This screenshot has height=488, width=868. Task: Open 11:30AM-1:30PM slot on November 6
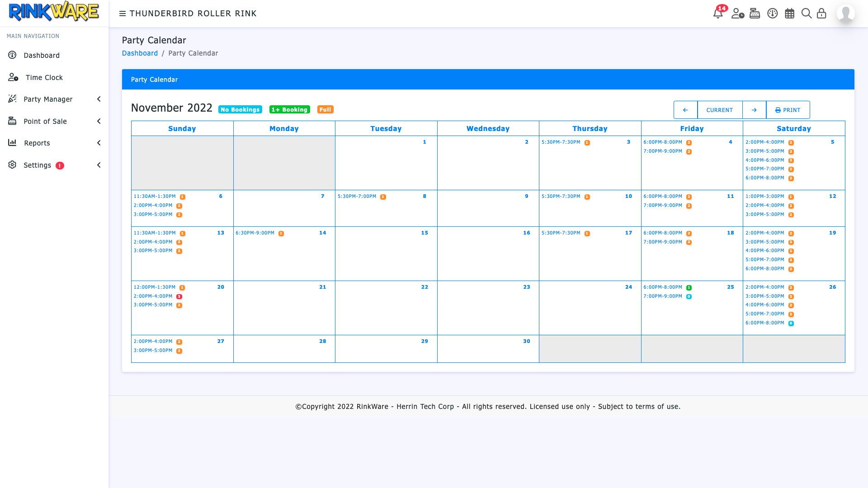coord(155,196)
